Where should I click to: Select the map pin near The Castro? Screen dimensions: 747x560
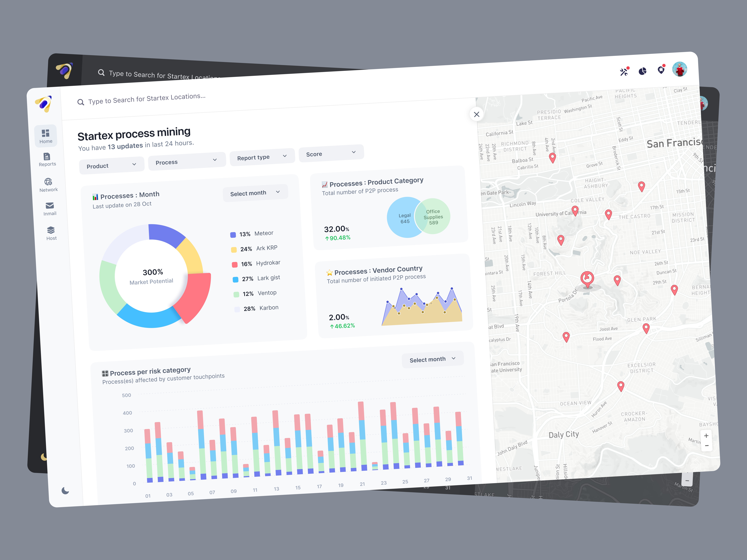point(609,215)
